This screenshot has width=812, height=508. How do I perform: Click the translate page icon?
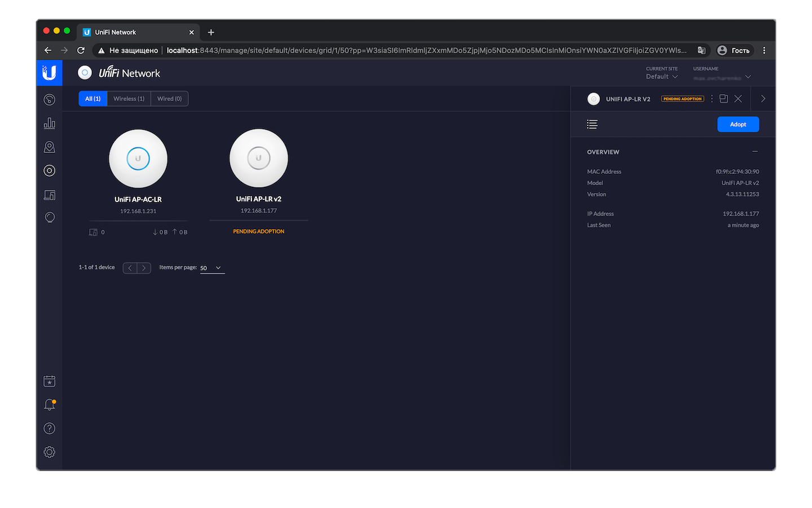coord(701,50)
